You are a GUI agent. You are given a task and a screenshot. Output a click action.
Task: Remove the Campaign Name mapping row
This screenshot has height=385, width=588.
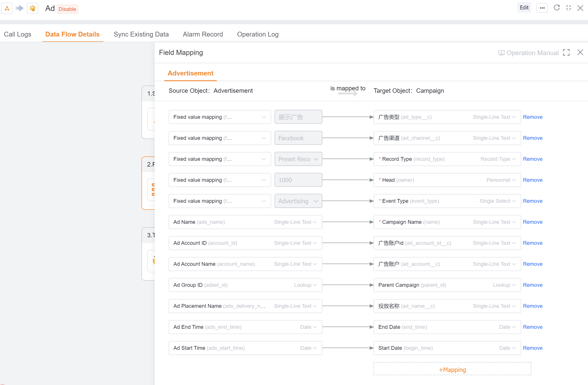pyautogui.click(x=532, y=222)
